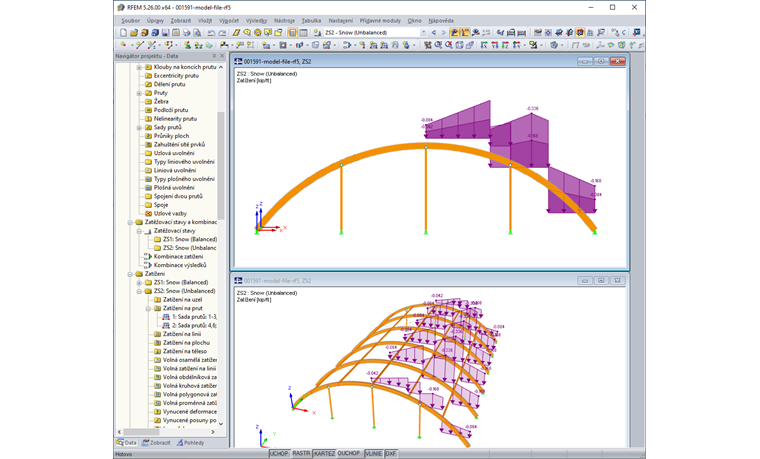The height and width of the screenshot is (459, 760).
Task: Select Nelinearity prutu tree item
Action: (x=175, y=119)
